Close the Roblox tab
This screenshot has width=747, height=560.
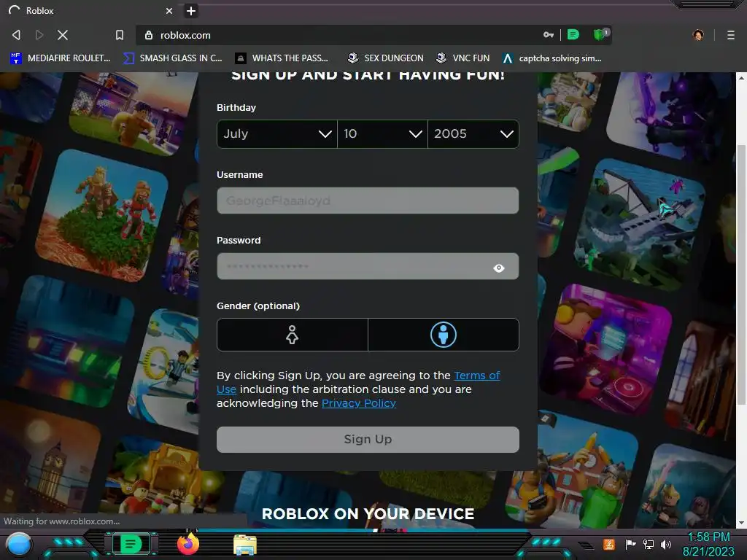click(169, 10)
